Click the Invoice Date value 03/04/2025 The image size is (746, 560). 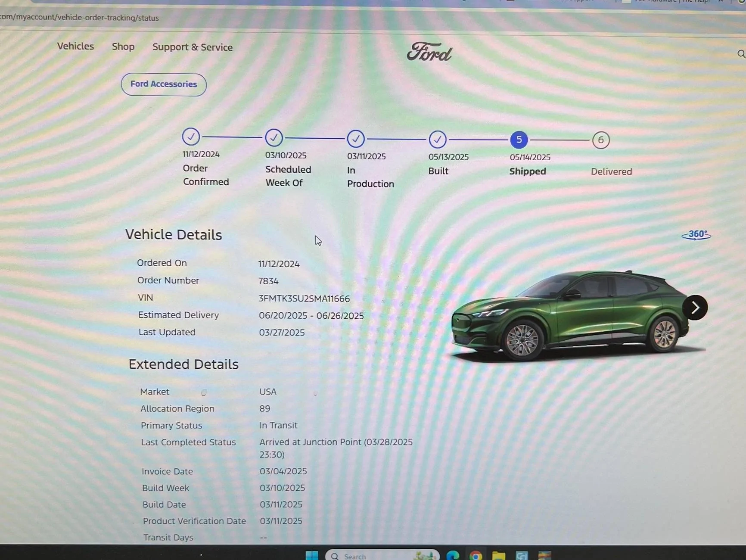(x=283, y=471)
